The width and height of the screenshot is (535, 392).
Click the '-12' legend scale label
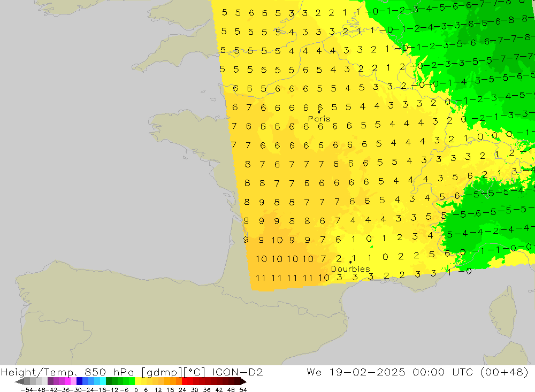pyautogui.click(x=112, y=390)
